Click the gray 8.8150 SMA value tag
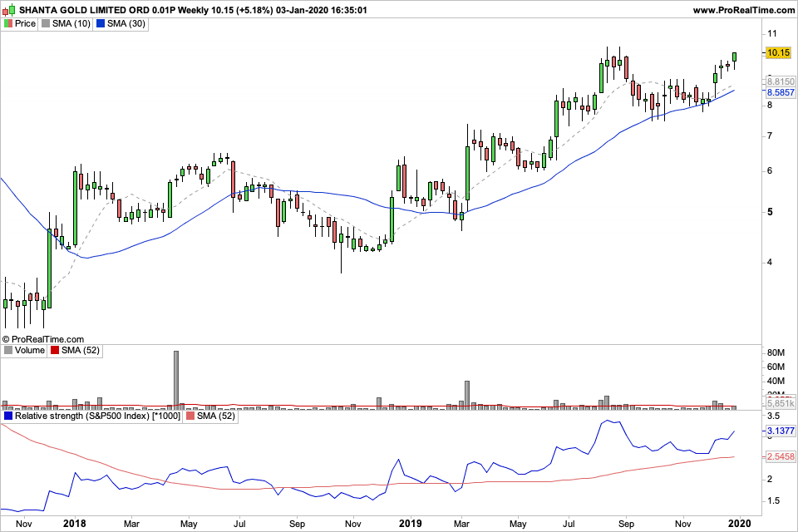Screen dimensions: 798x532 pos(781,81)
